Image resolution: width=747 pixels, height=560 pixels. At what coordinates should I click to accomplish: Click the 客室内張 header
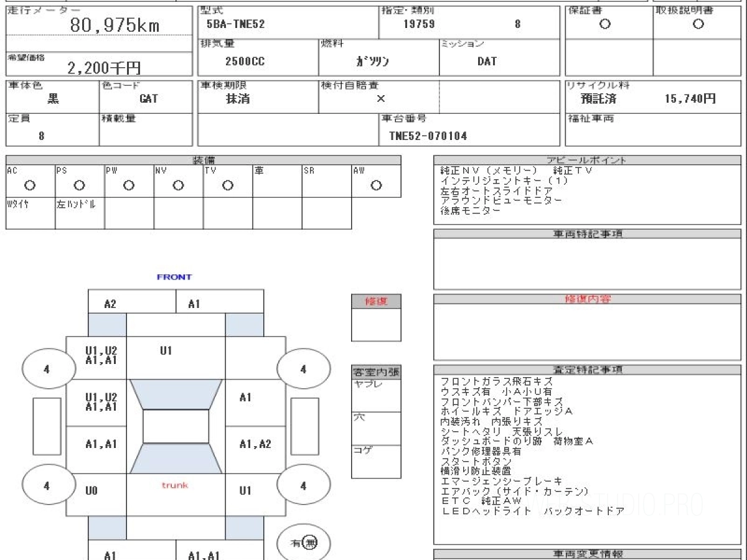coord(376,372)
